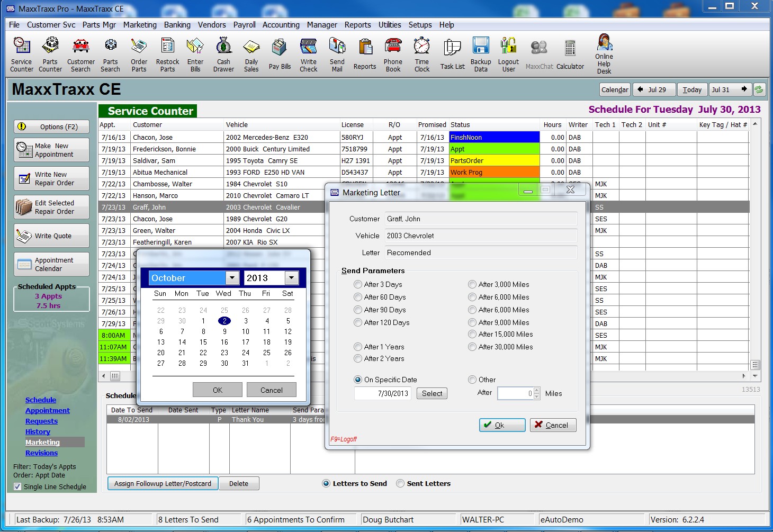773x532 pixels.
Task: Click Cancel in Marketing Letter dialog
Action: point(553,425)
